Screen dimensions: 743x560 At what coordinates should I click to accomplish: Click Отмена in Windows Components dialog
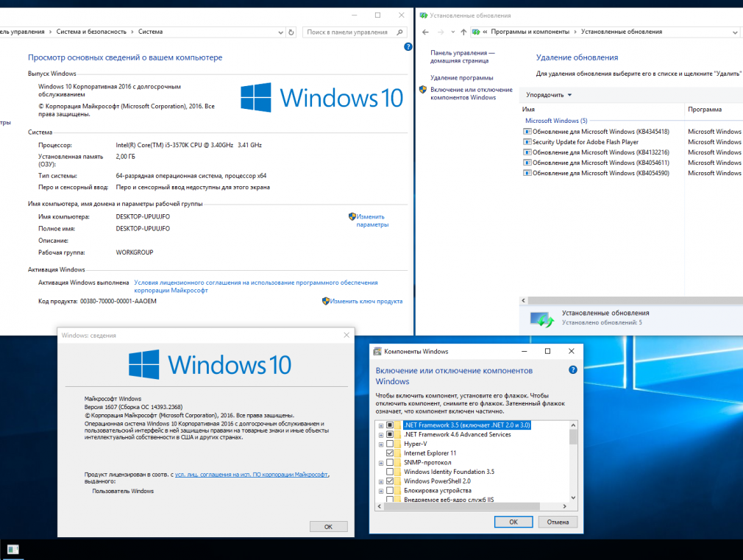558,522
